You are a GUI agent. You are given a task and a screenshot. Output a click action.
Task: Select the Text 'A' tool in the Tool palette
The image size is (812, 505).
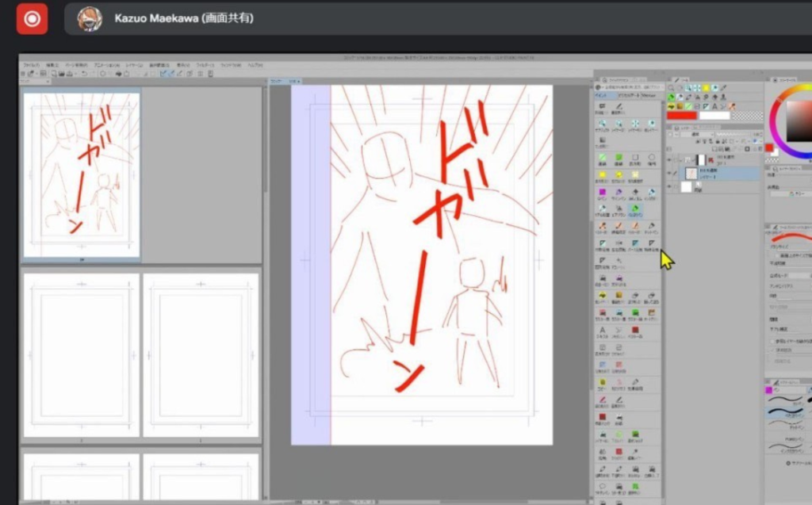coord(714,106)
